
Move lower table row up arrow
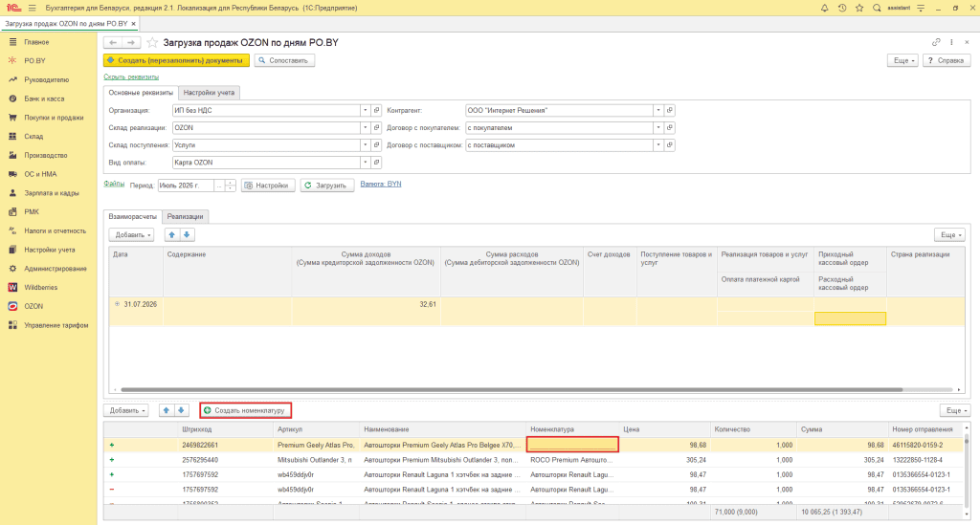167,410
